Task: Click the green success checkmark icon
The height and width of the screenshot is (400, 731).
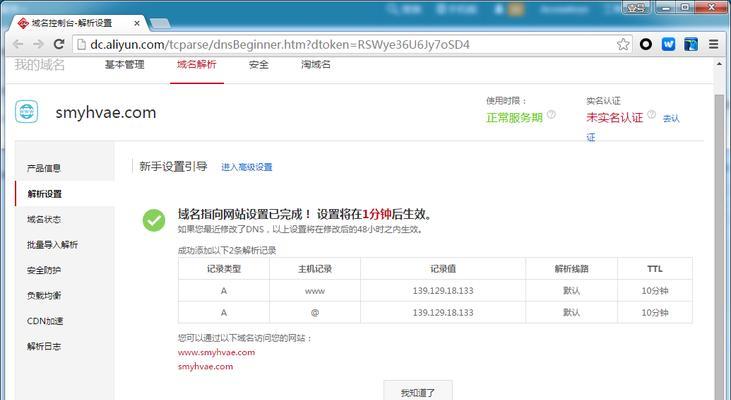Action: (154, 220)
